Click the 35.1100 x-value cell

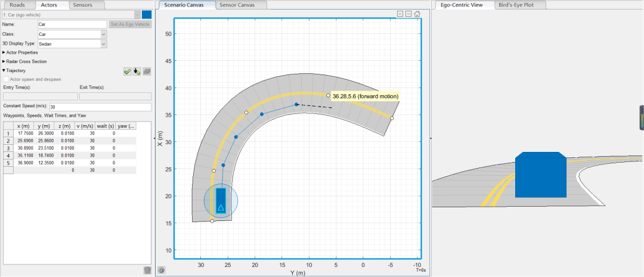click(x=23, y=155)
